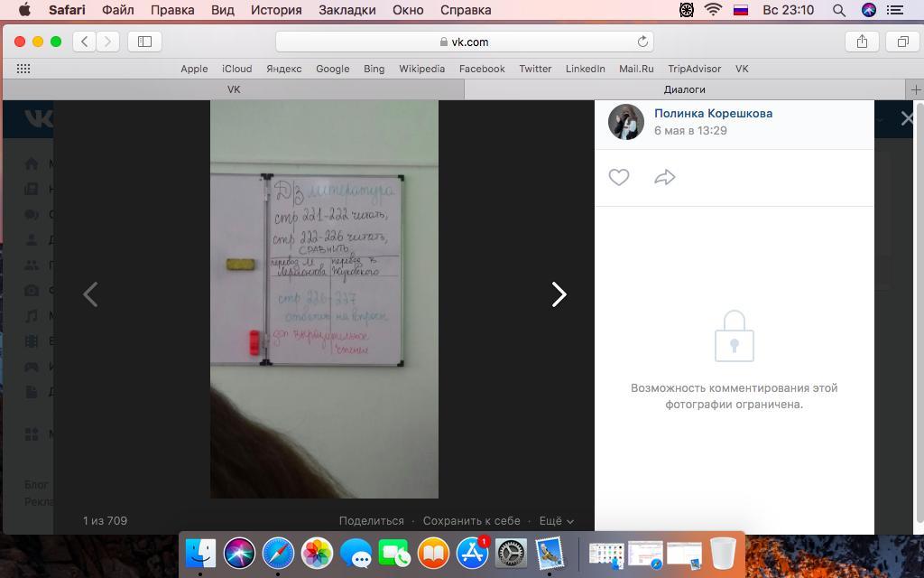Click the menu bar clock Вс 23:10

(x=788, y=10)
